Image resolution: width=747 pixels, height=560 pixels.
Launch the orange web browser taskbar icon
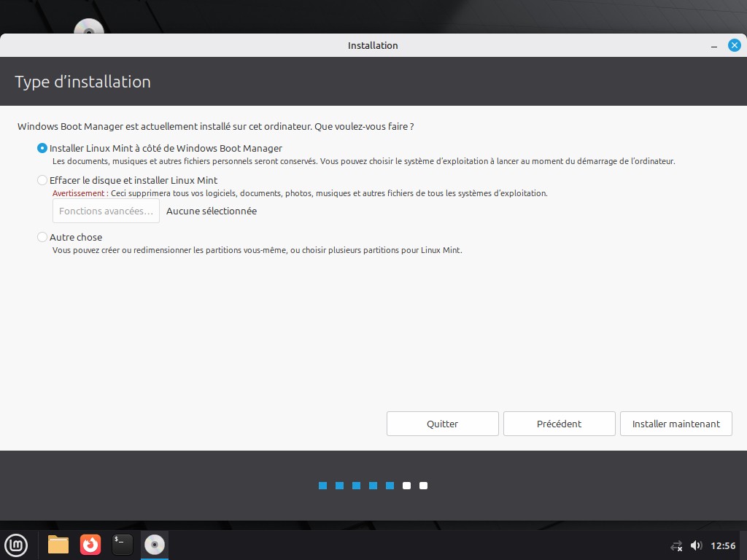(90, 545)
